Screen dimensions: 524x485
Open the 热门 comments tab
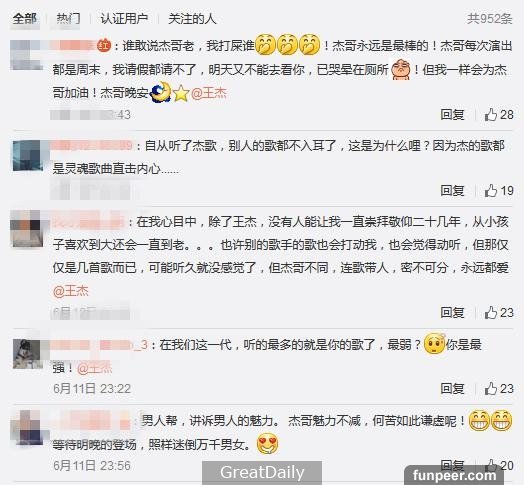click(68, 19)
